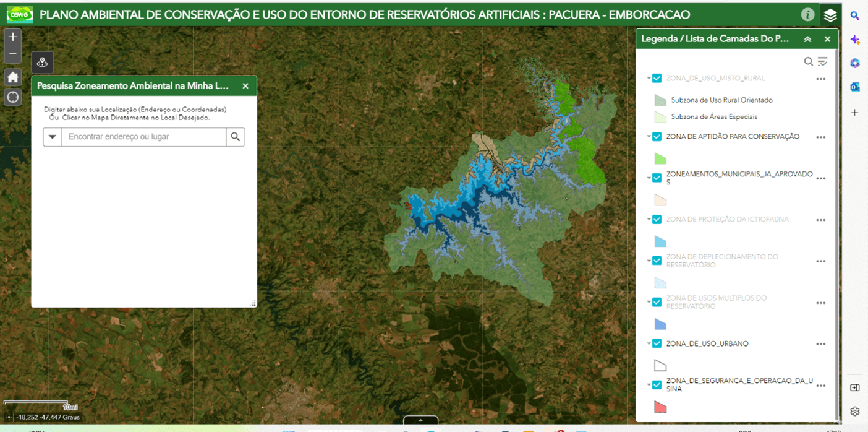868x432 pixels.
Task: Open the attribute table arrow at bottom
Action: pyautogui.click(x=420, y=421)
